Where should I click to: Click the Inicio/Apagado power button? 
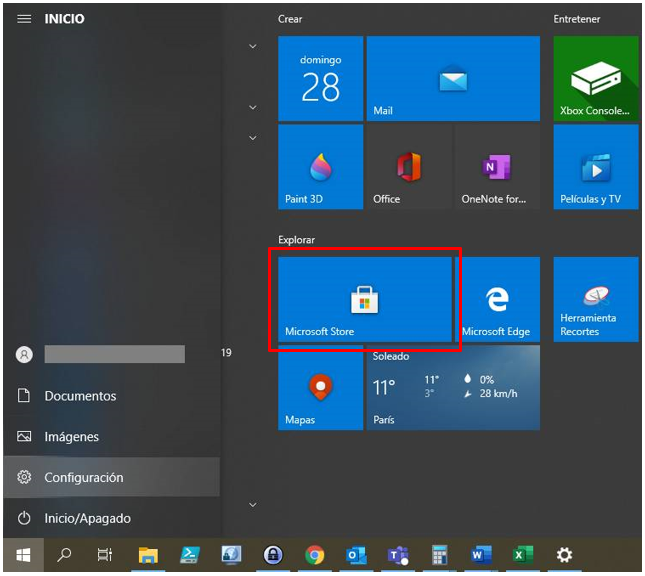click(87, 518)
